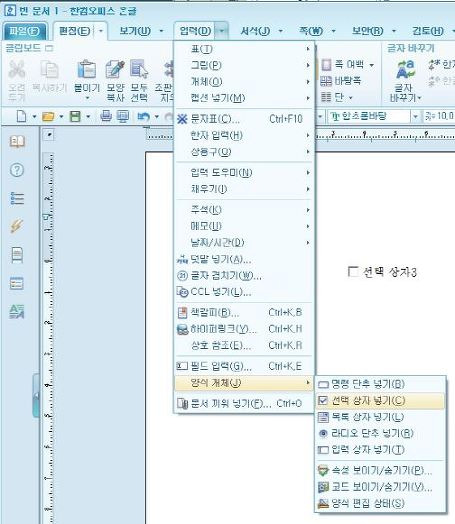Click the print preview icon
455x524 pixels.
123,116
